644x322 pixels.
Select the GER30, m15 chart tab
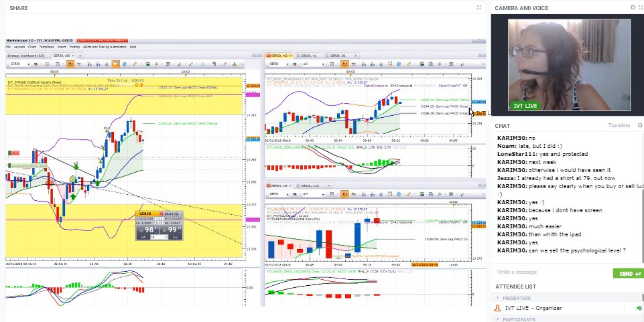[x=310, y=186]
